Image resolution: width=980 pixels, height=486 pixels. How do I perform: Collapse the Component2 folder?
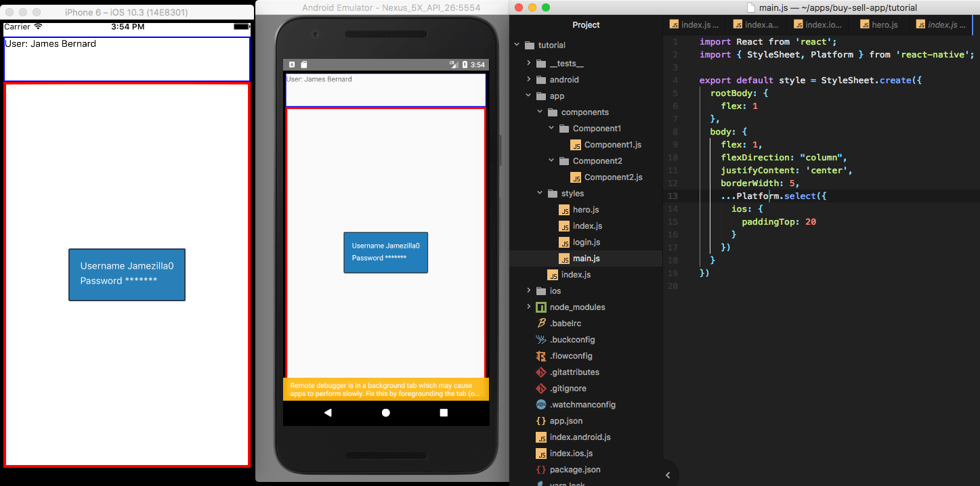551,161
